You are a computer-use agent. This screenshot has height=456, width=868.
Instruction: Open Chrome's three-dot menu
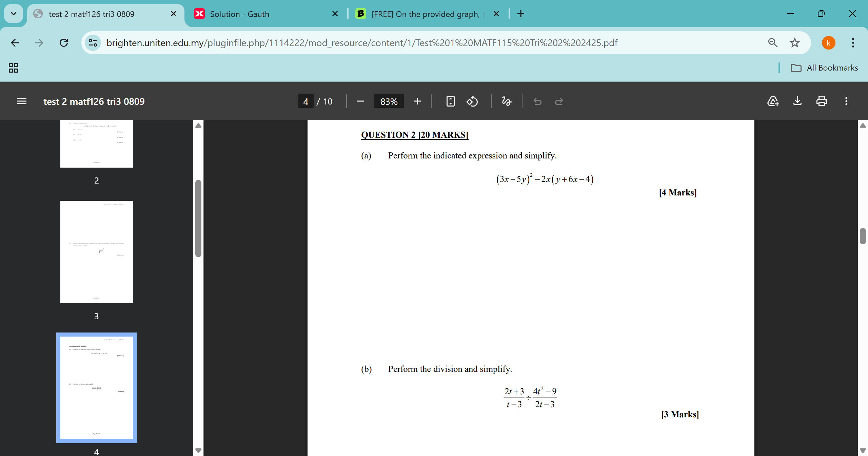point(853,43)
